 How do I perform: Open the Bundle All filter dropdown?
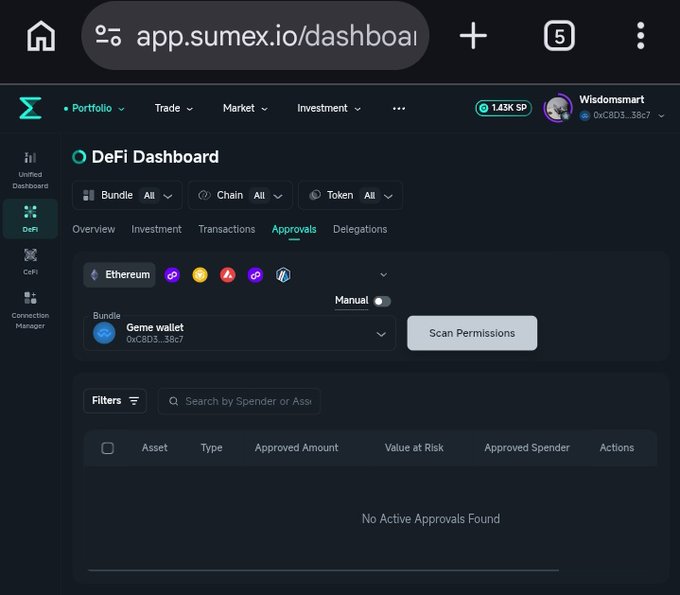(127, 196)
